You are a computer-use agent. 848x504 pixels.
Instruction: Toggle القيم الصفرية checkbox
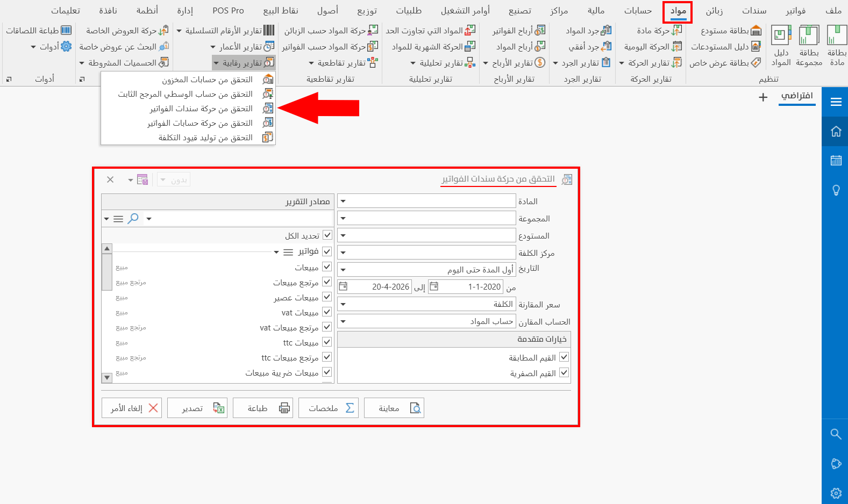tap(564, 372)
